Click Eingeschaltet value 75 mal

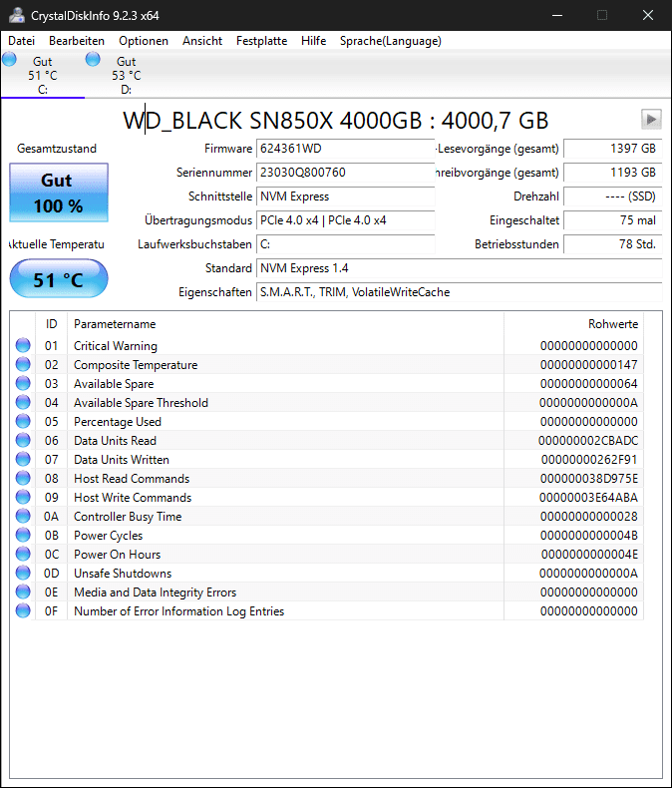[x=613, y=220]
